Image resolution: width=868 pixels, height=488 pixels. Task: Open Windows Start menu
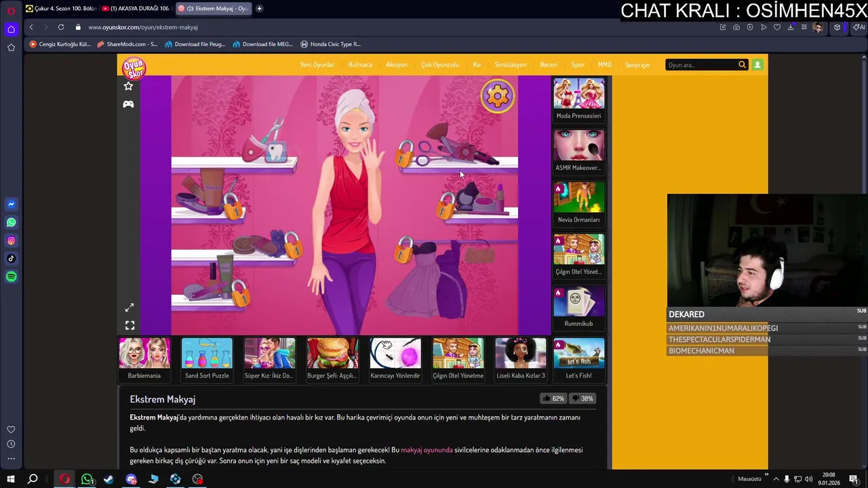pos(11,479)
